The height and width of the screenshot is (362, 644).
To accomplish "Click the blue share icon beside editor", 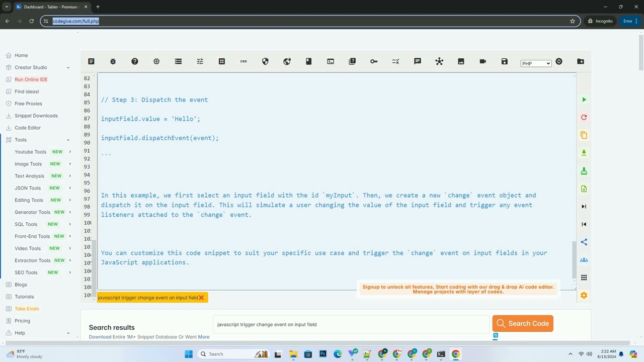I will click(584, 242).
